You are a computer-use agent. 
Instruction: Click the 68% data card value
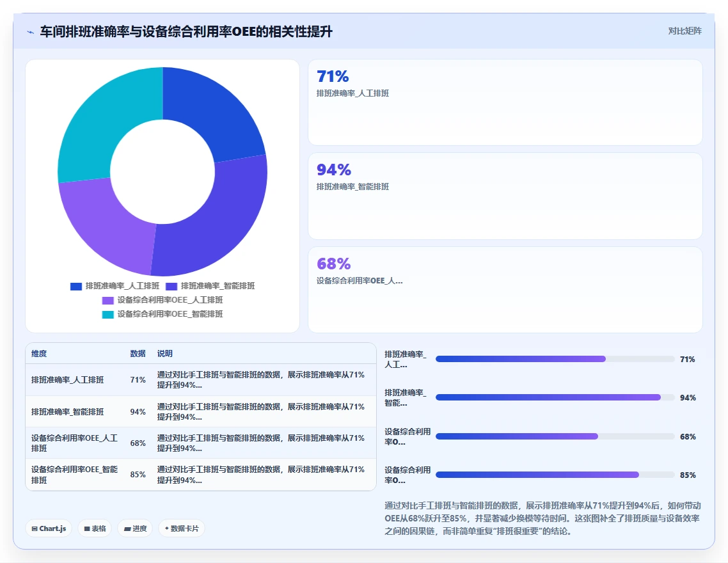(333, 264)
